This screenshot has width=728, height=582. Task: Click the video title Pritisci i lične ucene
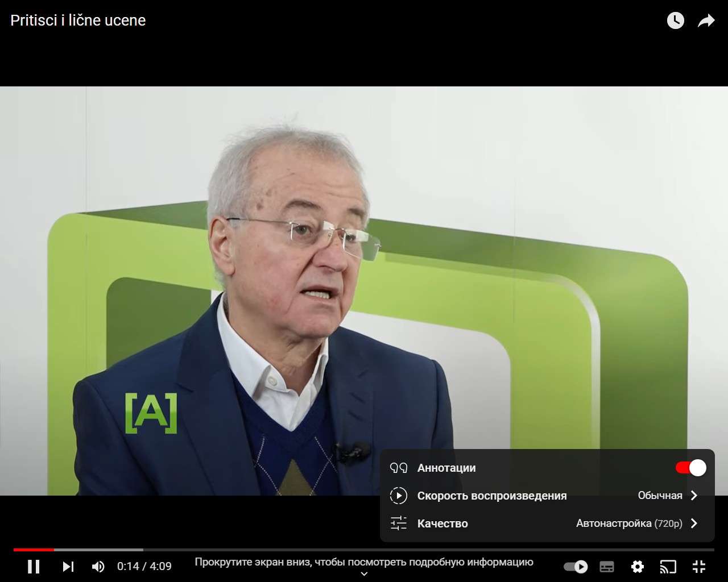(x=78, y=20)
